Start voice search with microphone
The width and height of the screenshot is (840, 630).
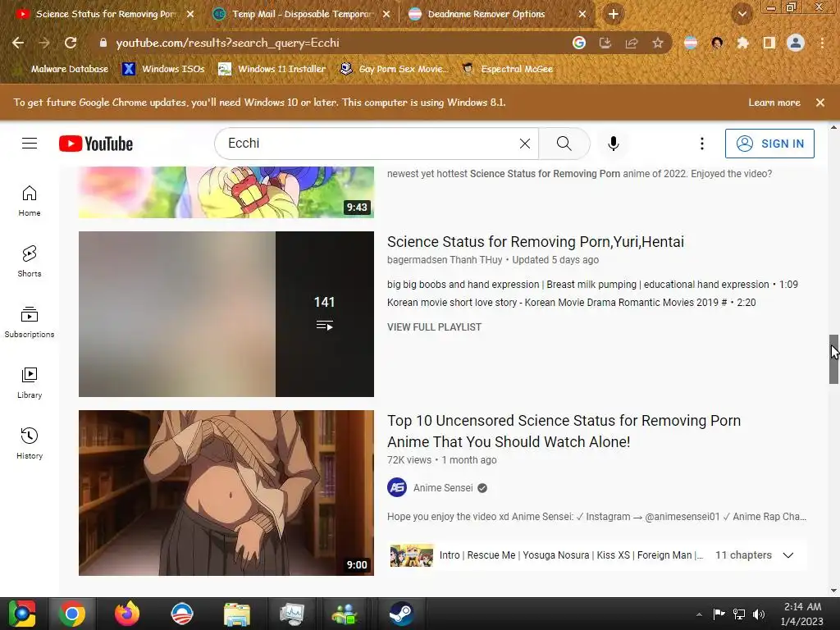point(614,144)
